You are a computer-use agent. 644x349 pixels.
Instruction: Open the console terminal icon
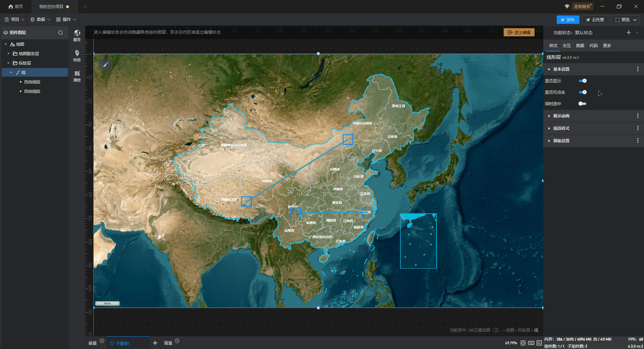tap(539, 343)
